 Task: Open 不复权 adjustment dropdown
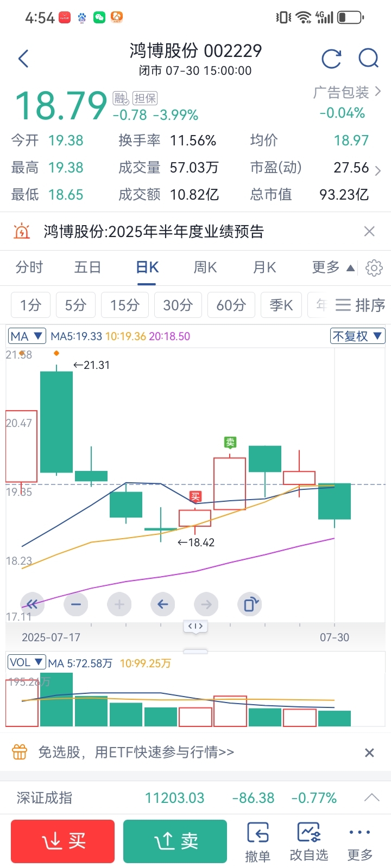(358, 336)
